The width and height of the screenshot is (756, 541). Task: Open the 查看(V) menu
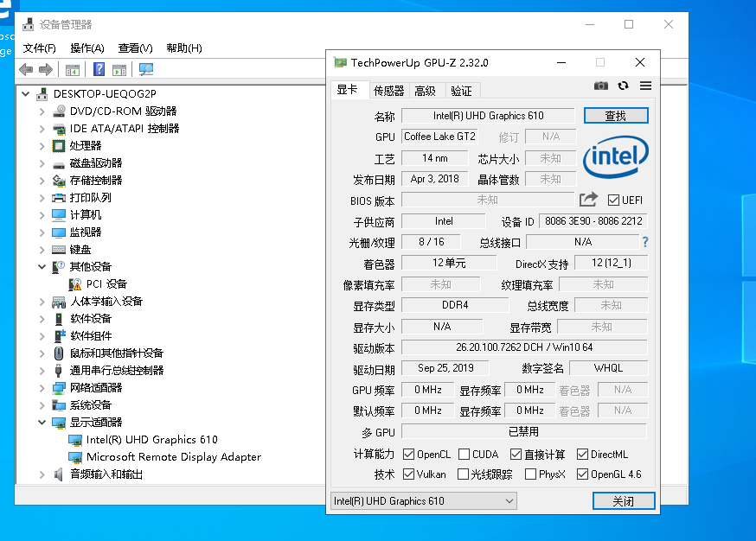pyautogui.click(x=135, y=48)
